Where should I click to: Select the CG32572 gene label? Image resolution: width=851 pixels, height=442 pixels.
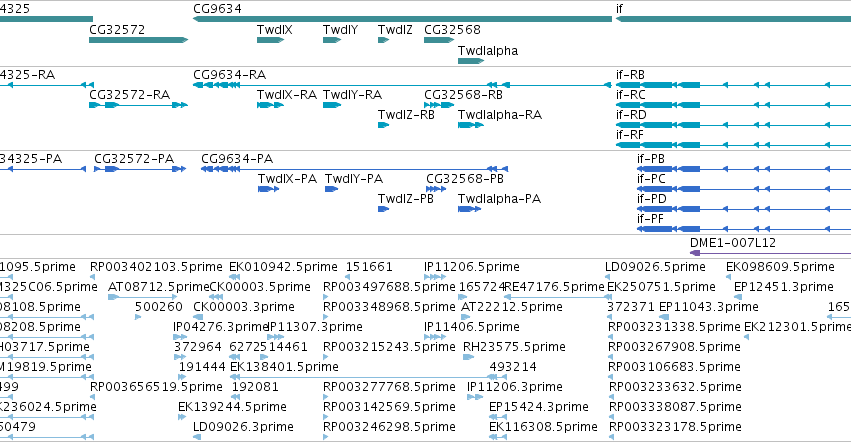click(x=117, y=29)
